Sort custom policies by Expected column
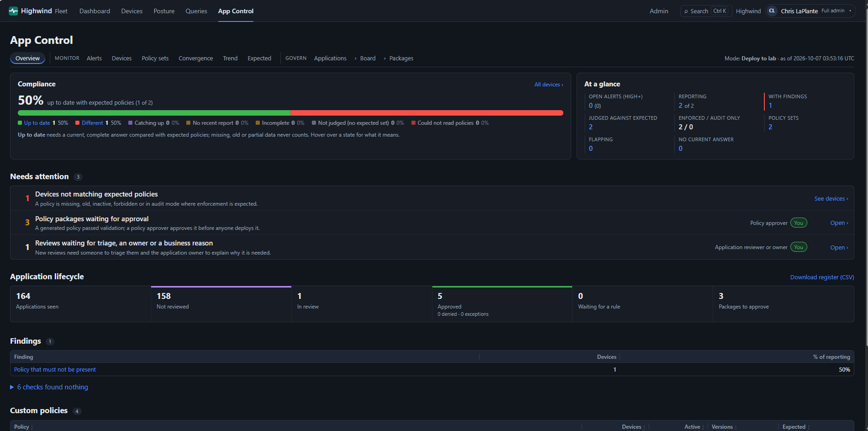The image size is (868, 431). pyautogui.click(x=796, y=427)
